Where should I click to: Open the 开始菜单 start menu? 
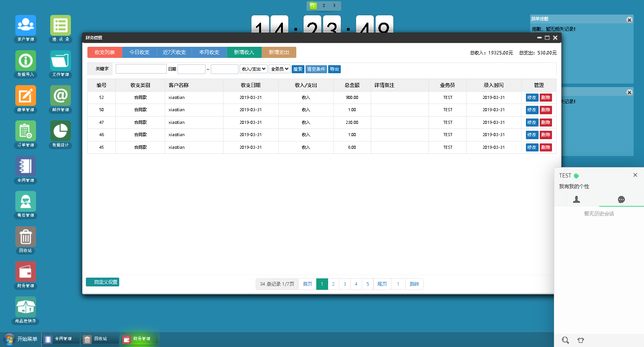click(21, 339)
